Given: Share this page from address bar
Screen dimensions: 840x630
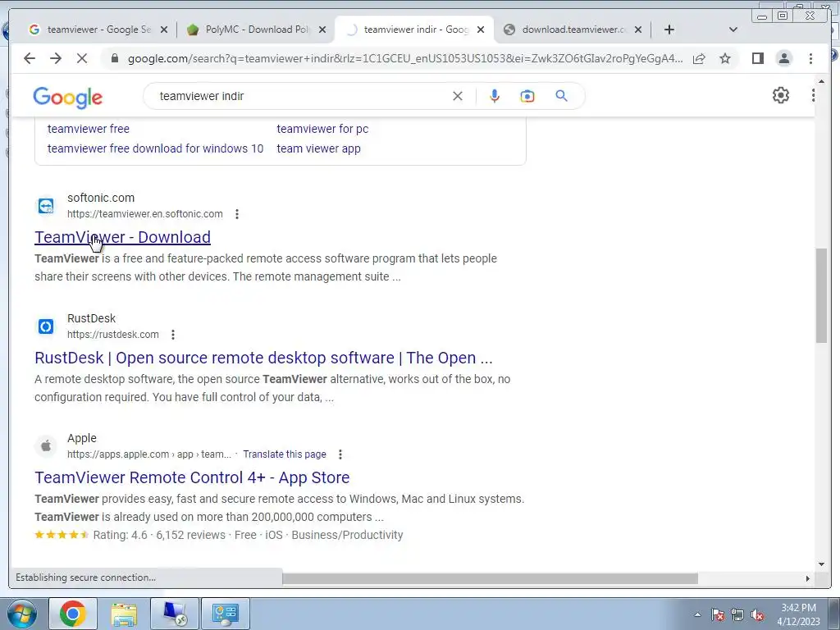Looking at the screenshot, I should pos(699,58).
